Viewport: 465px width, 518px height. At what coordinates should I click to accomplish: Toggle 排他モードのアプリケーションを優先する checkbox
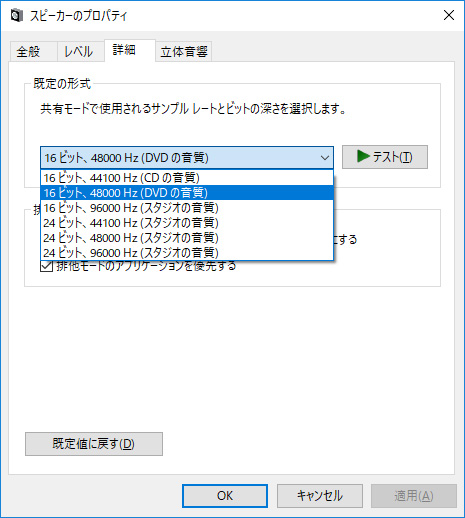(46, 266)
